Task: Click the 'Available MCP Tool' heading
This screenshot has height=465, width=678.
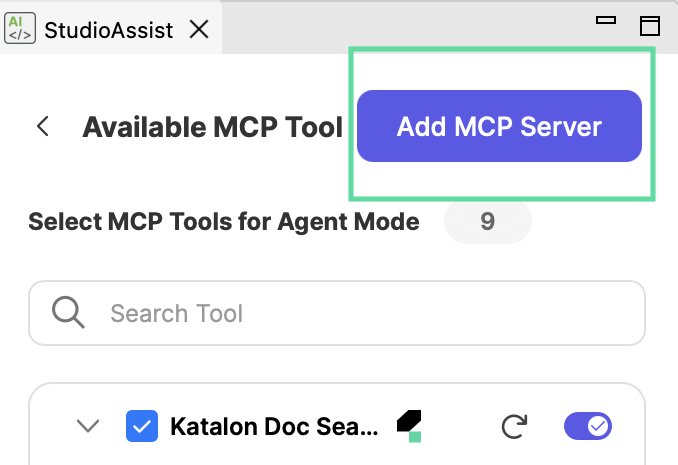Action: (x=212, y=127)
